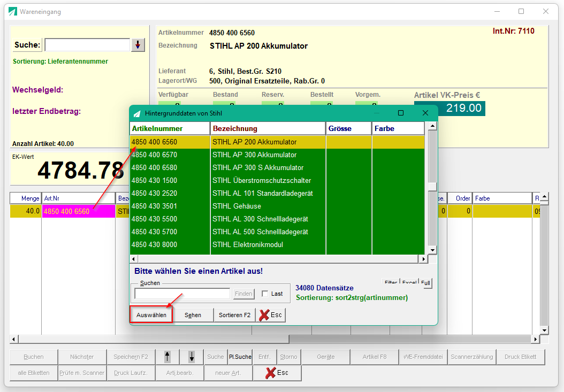Click the Prüfe m. Scanner button
Image resolution: width=564 pixels, height=392 pixels.
(x=82, y=373)
